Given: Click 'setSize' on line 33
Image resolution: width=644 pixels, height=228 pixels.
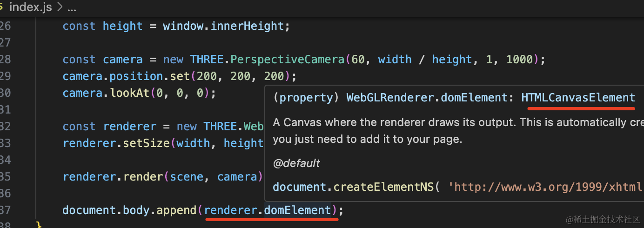Looking at the screenshot, I should click(146, 143).
